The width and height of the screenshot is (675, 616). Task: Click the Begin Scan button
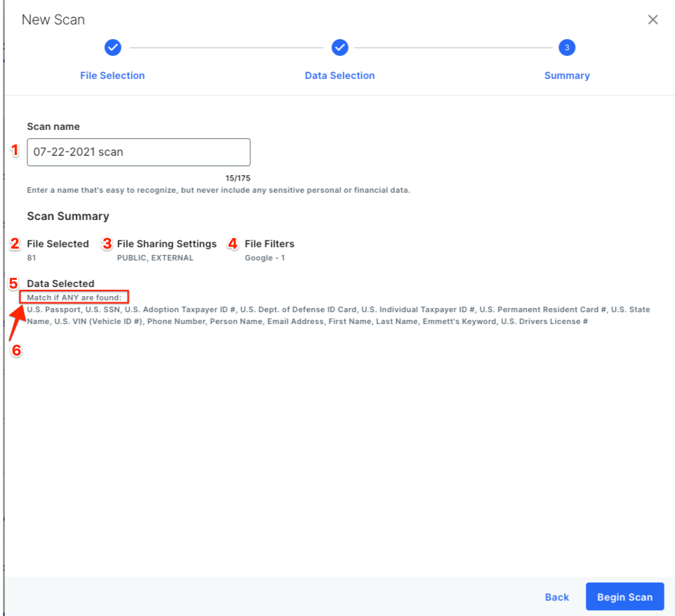coord(625,596)
